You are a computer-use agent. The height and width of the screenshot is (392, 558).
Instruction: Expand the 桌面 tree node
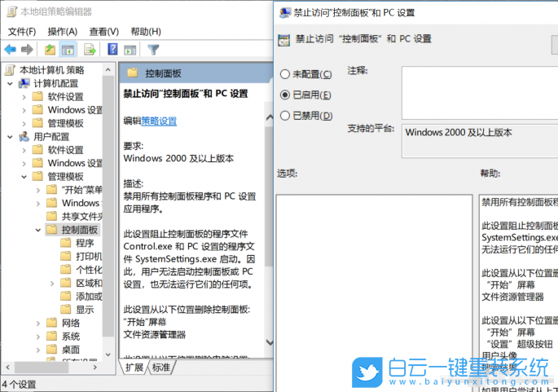pos(38,350)
